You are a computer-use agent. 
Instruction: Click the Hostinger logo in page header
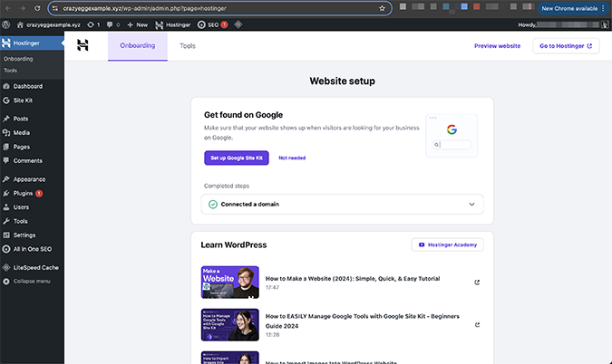click(x=83, y=45)
